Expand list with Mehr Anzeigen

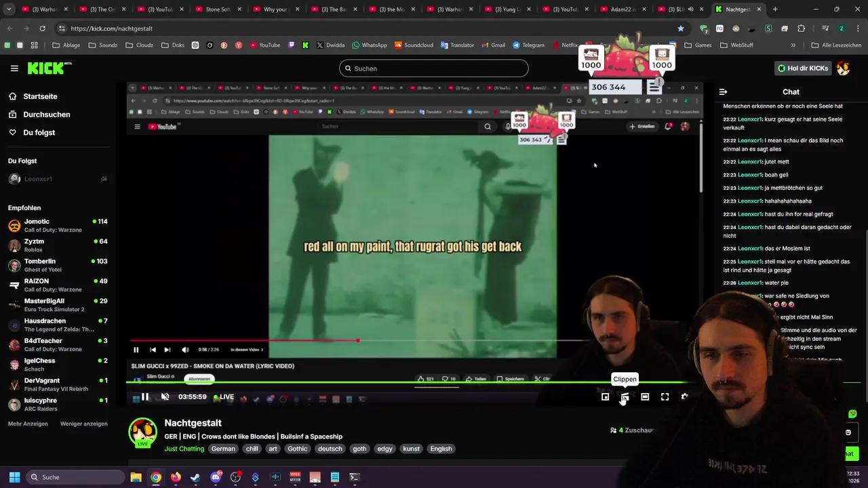click(x=28, y=424)
